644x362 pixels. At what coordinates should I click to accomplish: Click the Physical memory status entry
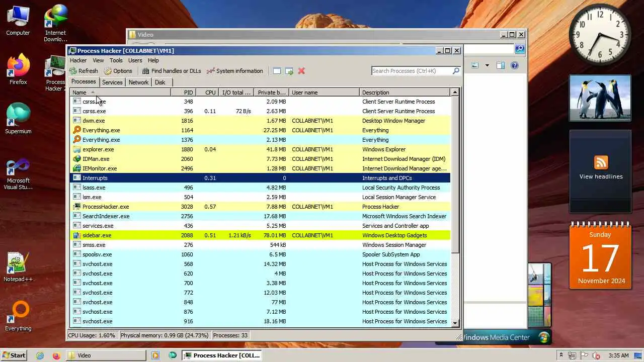point(165,335)
